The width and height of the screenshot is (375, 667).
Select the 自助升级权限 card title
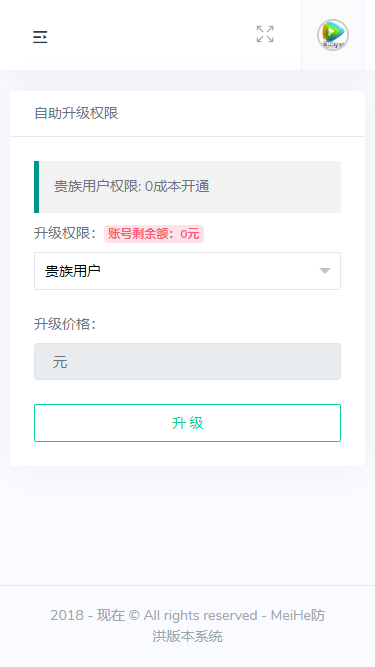(76, 113)
